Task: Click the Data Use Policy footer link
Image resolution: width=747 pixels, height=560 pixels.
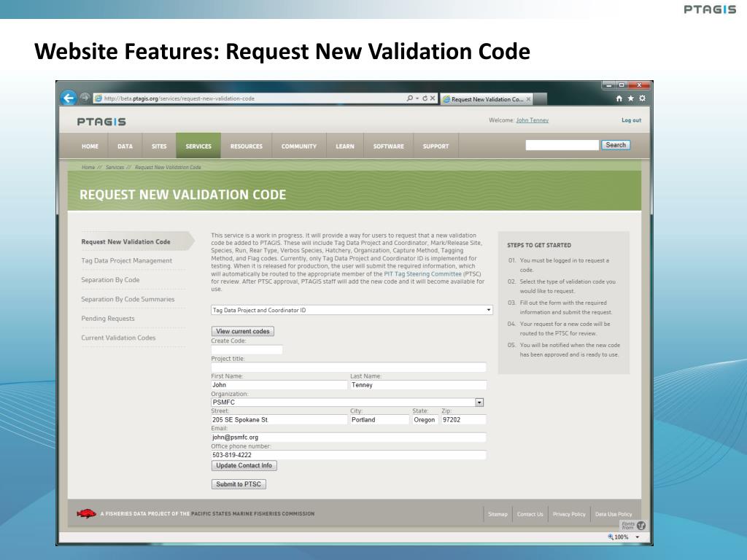Action: [614, 514]
